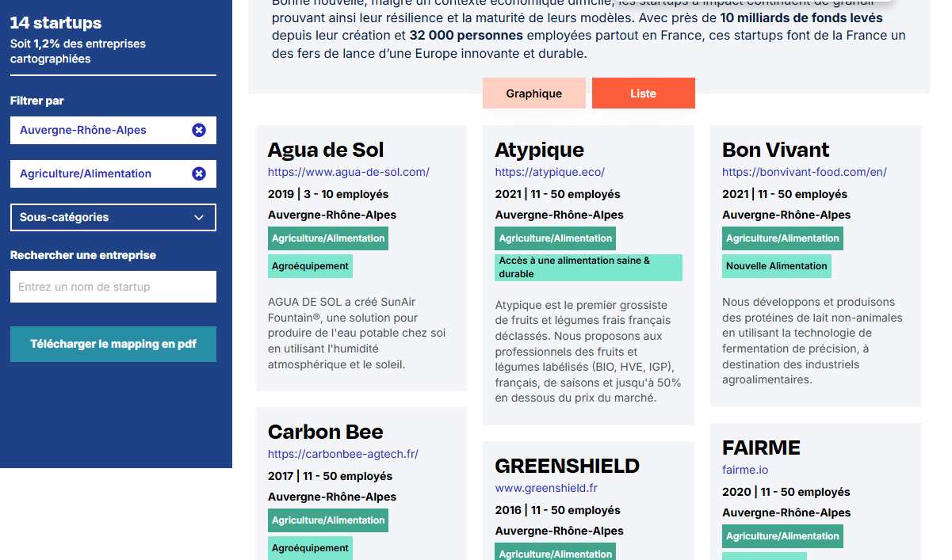
Task: Switch to Liste view
Action: click(643, 93)
